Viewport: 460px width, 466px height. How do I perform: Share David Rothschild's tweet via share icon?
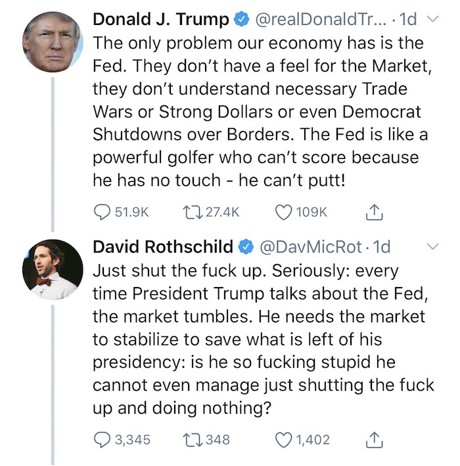pos(374,440)
